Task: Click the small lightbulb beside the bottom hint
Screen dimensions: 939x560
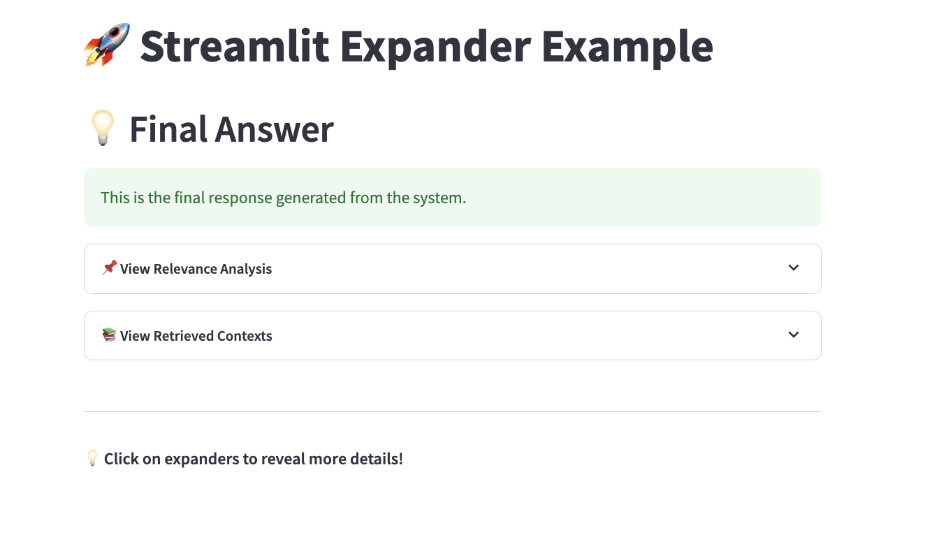Action: click(x=92, y=459)
